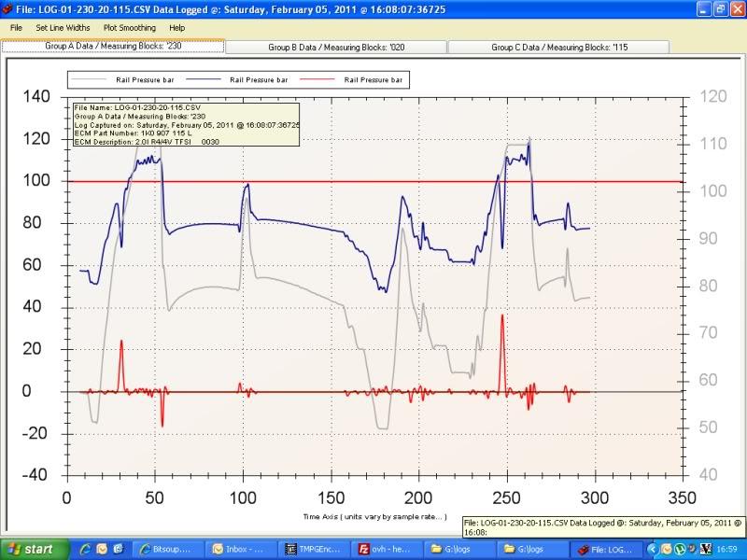Click the X-axis label 200

click(x=418, y=498)
